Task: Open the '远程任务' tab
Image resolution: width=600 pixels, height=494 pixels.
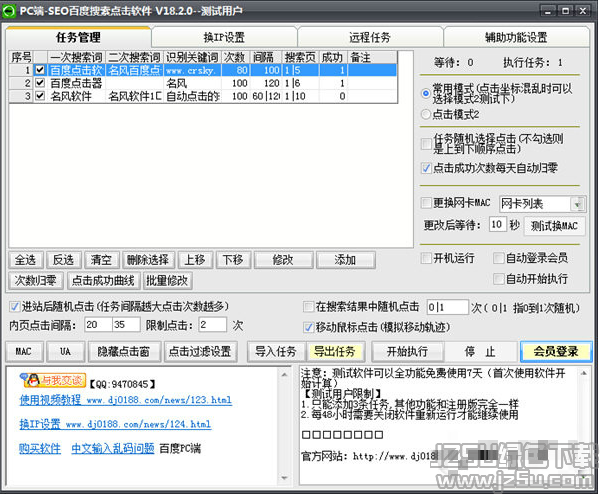Action: pyautogui.click(x=370, y=37)
